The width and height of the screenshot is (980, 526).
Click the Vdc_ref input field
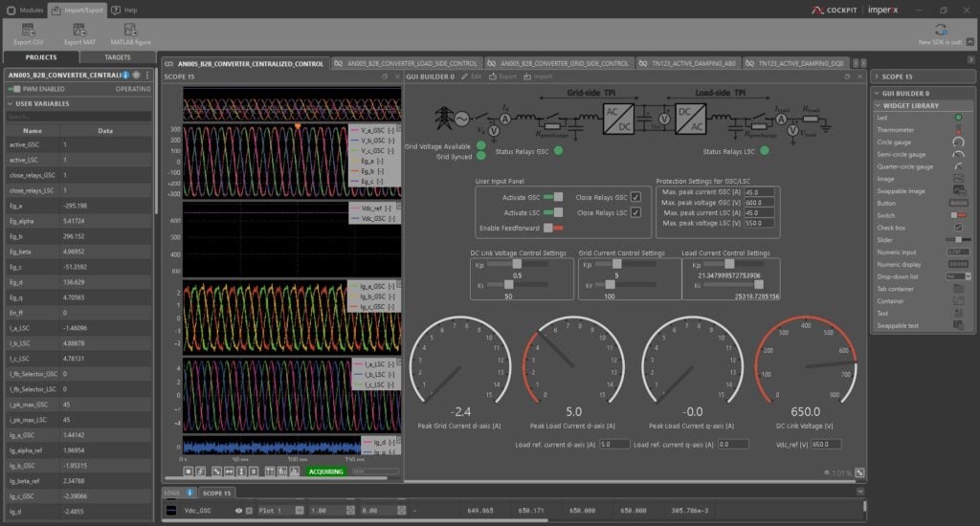pyautogui.click(x=826, y=444)
